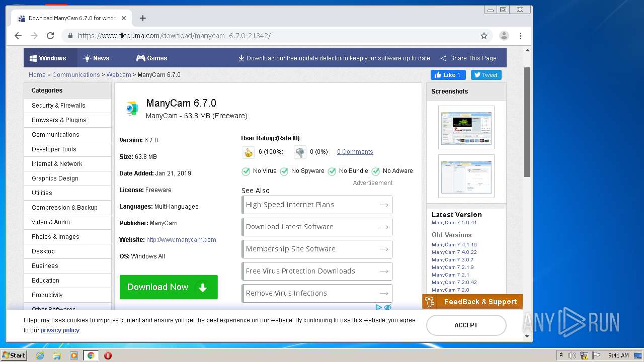Open Education category
Viewport: 644px width, 362px height.
tap(67, 281)
